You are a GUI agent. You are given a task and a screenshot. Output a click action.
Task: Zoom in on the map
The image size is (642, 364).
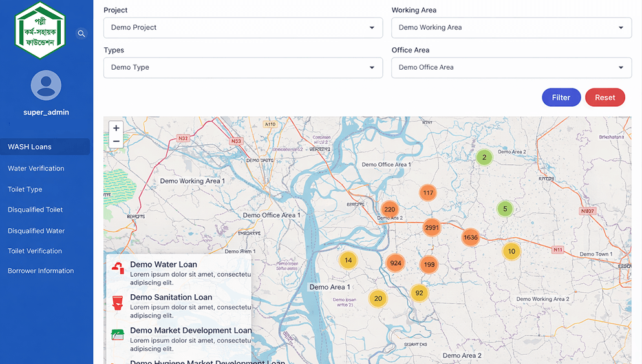point(116,128)
